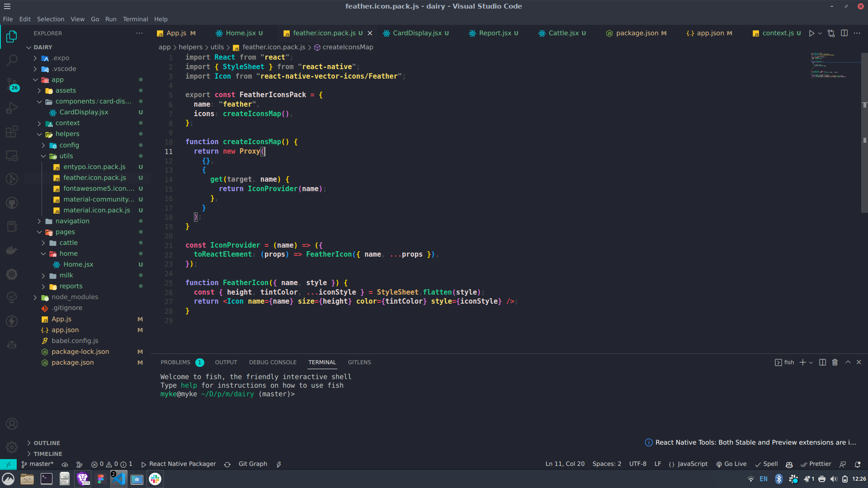Viewport: 868px width, 488px height.
Task: Open the Extensions view icon
Action: tap(12, 131)
